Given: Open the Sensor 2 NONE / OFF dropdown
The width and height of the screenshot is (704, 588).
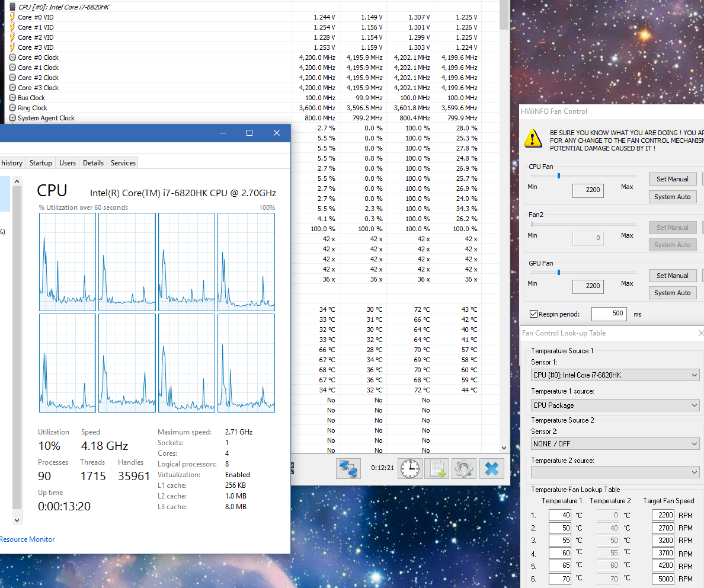Looking at the screenshot, I should click(615, 444).
